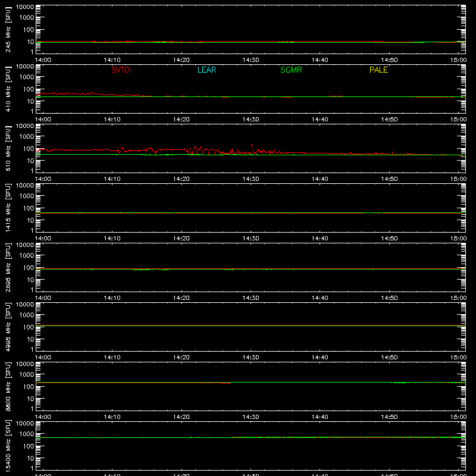Click the 10000 y-axis value of the 15400 MHz plot
This screenshot has height=476, width=476.
click(x=25, y=424)
